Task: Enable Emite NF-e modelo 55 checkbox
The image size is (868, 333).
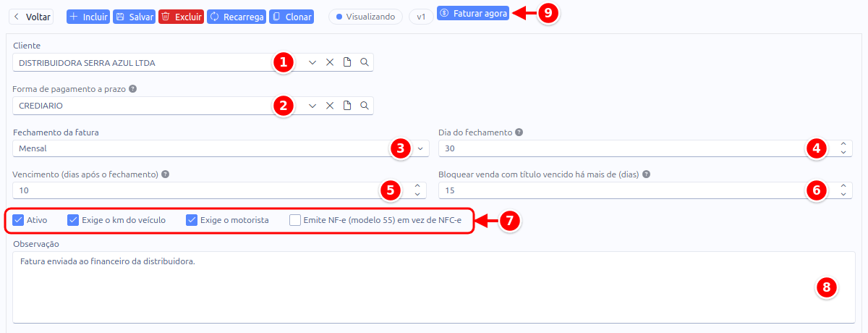Action: [x=295, y=220]
